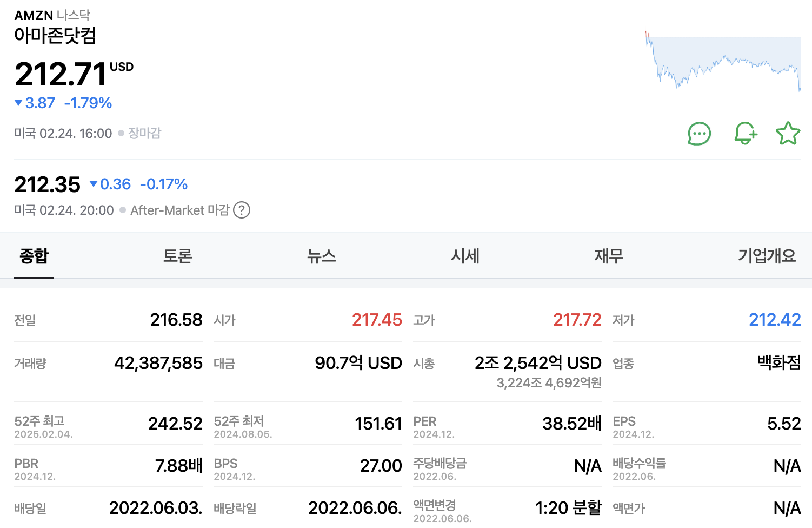
Task: Click the 시총 value 2조 2,542억 USD
Action: pos(538,363)
